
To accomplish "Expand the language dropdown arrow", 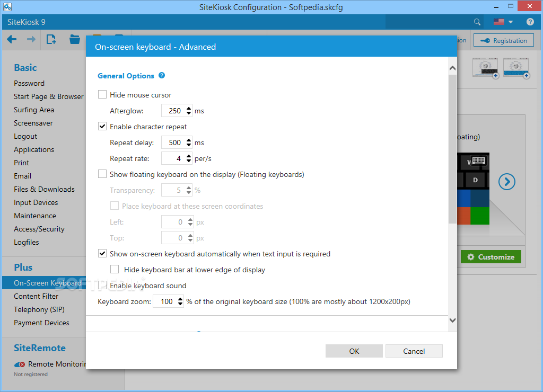I will (x=511, y=22).
